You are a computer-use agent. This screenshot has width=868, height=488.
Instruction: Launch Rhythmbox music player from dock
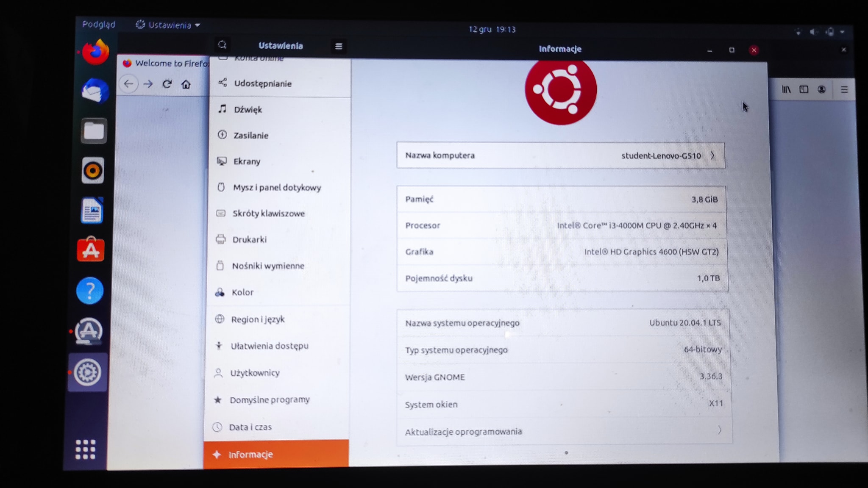(x=93, y=171)
